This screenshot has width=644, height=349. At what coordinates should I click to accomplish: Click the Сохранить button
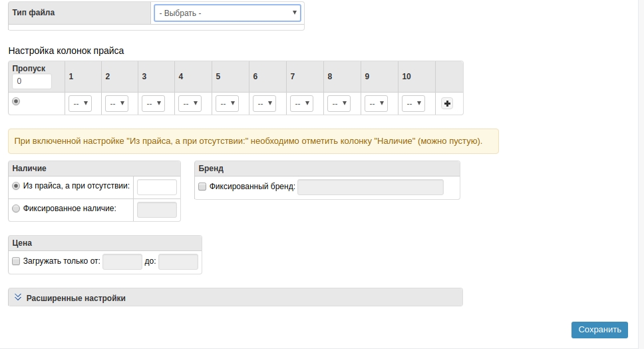(x=599, y=330)
